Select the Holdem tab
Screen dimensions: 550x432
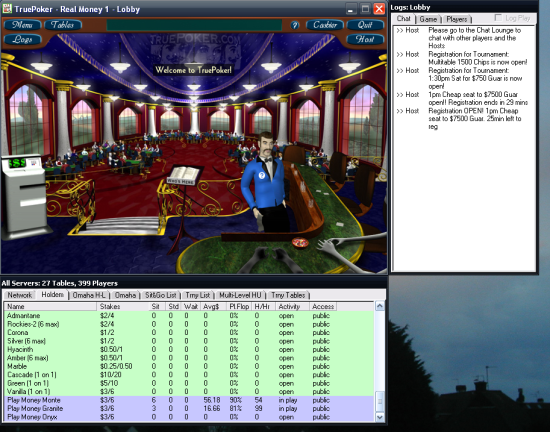[53, 295]
